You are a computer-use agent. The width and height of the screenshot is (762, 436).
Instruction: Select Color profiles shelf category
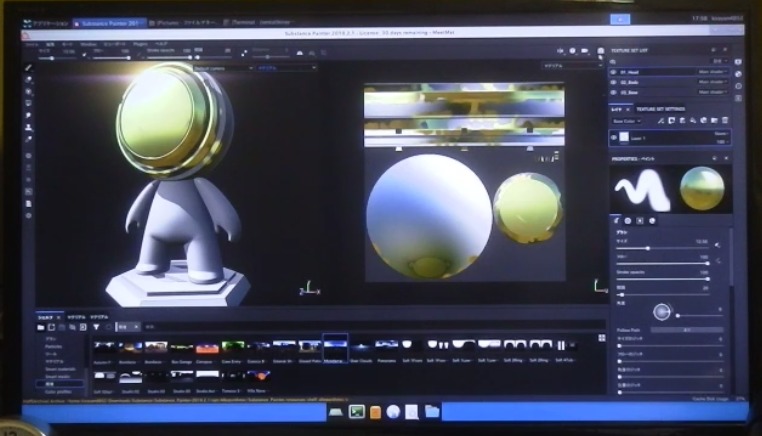(58, 392)
